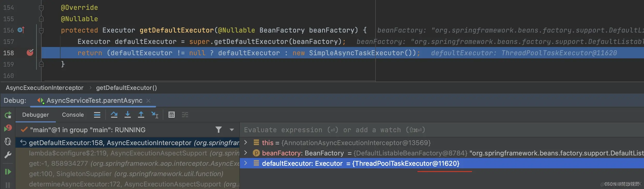Select defaultExecutor ThreadPoolTaskExecutor@11620 row

[x=442, y=163]
